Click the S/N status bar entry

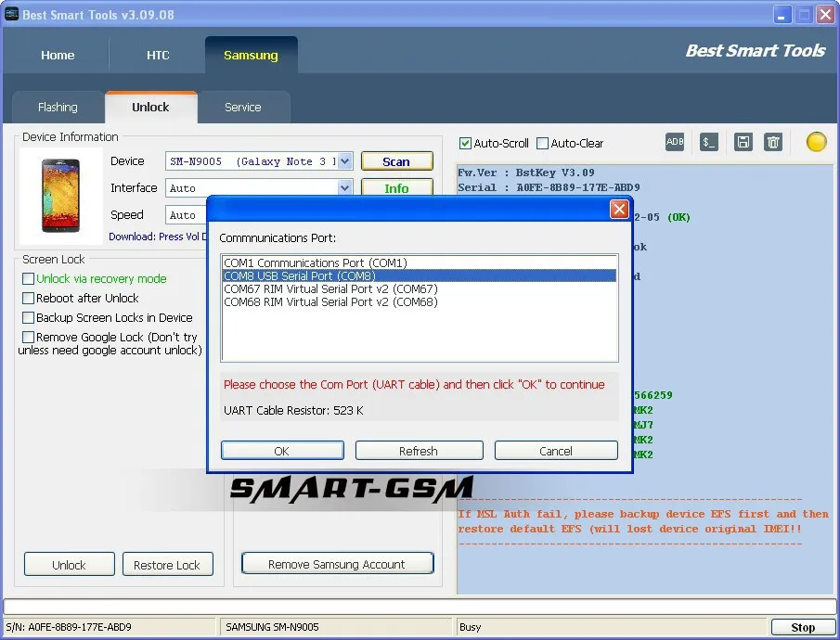click(110, 627)
